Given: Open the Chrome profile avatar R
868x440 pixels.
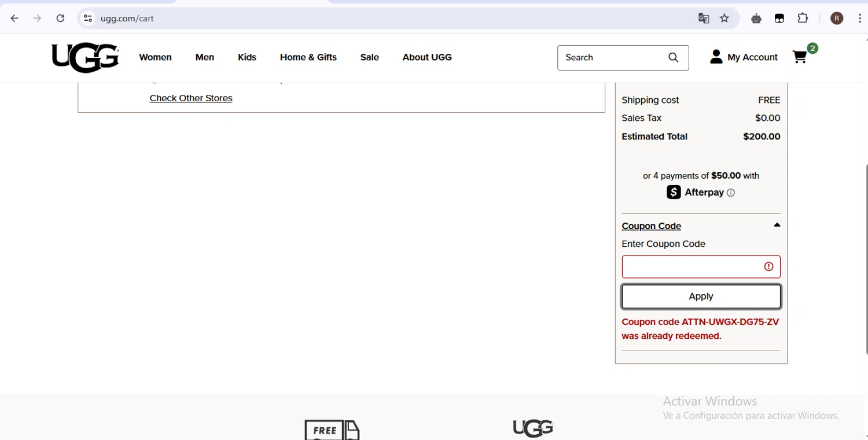Looking at the screenshot, I should pos(837,19).
